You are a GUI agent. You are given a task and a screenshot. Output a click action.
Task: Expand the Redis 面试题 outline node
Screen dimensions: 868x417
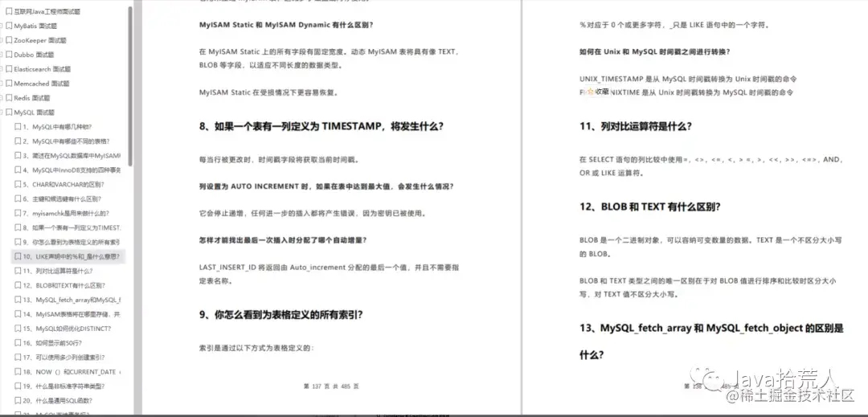(2, 98)
